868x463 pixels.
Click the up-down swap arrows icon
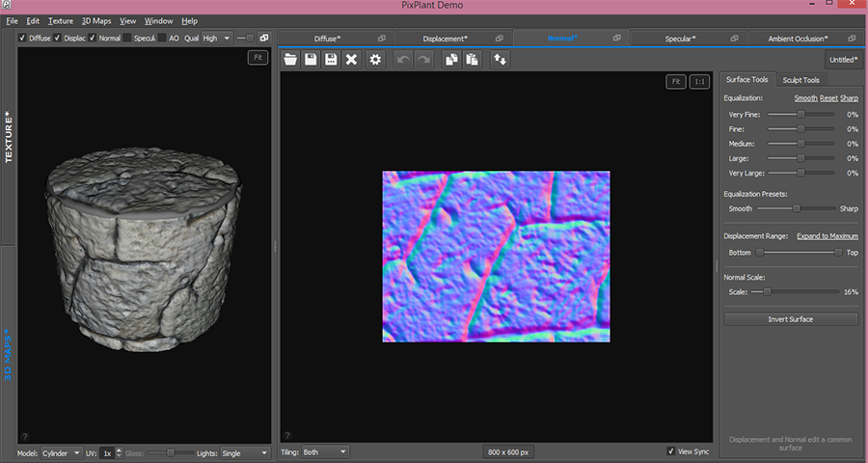(500, 60)
